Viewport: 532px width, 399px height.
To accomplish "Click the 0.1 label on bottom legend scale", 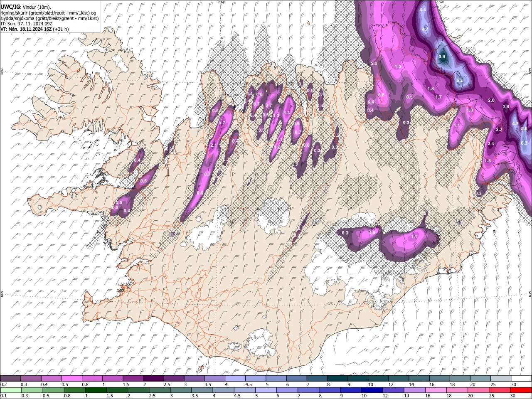I will 3,396.
